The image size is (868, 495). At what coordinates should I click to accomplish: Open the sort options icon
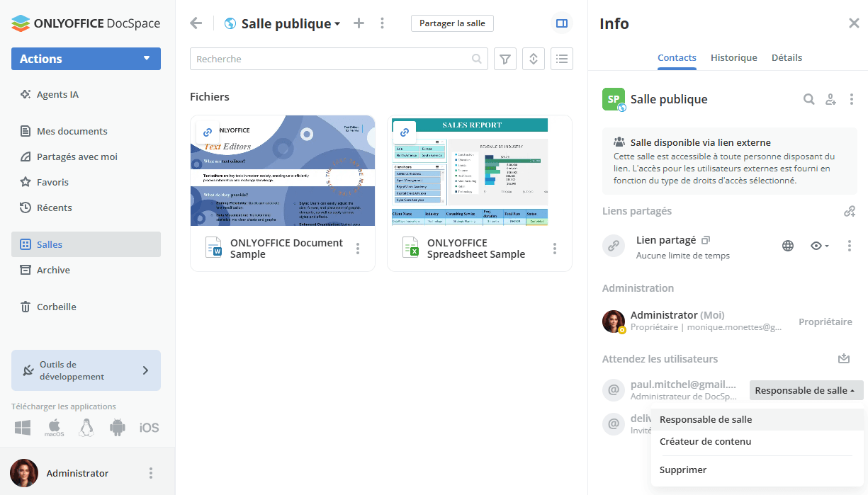(534, 59)
